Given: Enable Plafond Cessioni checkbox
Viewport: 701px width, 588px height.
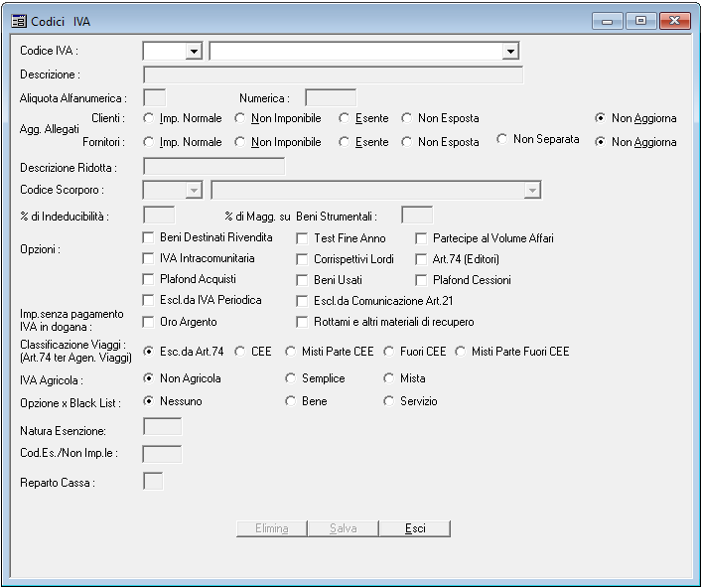Looking at the screenshot, I should [x=421, y=280].
